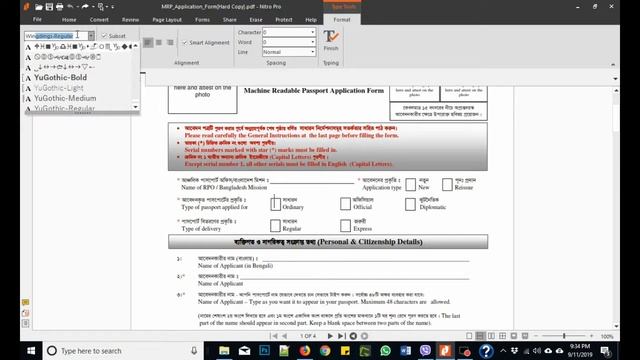Check the Reissue application type box

pyautogui.click(x=447, y=184)
